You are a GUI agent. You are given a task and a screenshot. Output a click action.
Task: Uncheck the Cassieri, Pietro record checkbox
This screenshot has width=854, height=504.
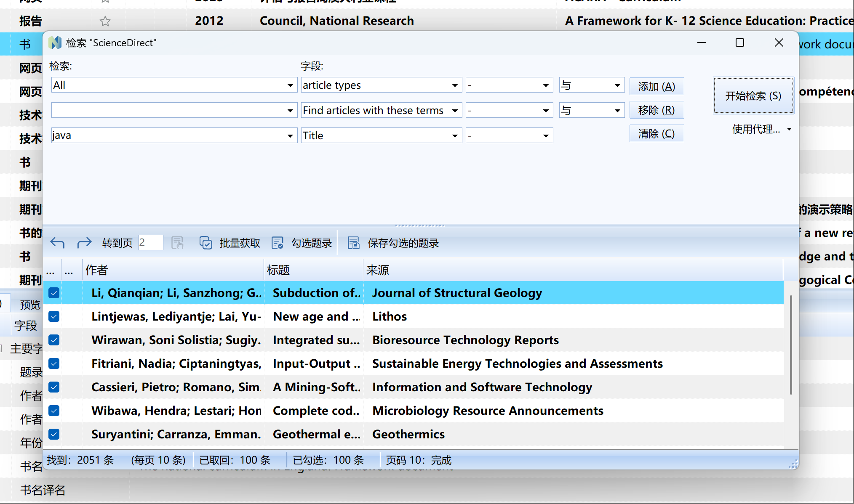pos(54,387)
